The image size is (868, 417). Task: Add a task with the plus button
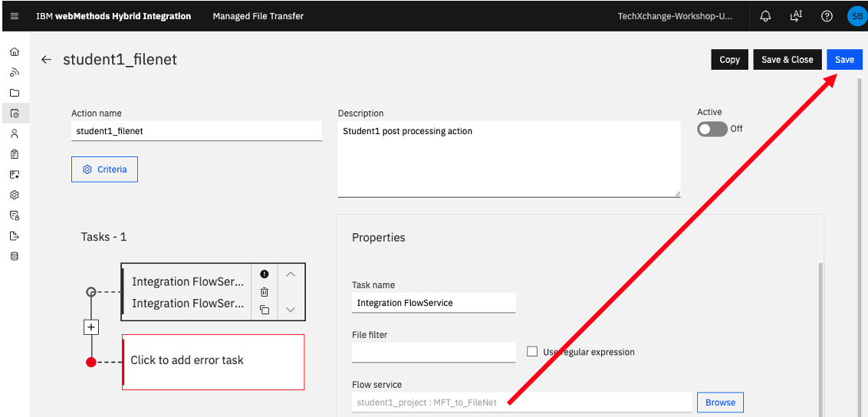(91, 327)
